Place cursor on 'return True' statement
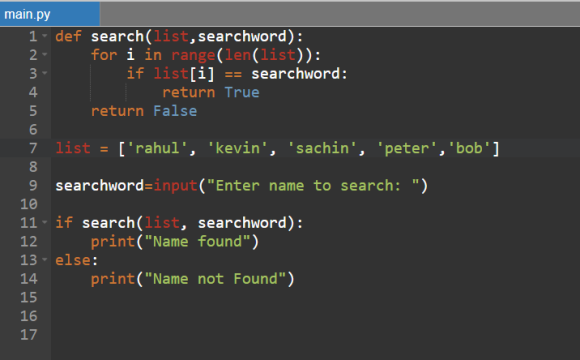This screenshot has height=360, width=580. pyautogui.click(x=211, y=92)
